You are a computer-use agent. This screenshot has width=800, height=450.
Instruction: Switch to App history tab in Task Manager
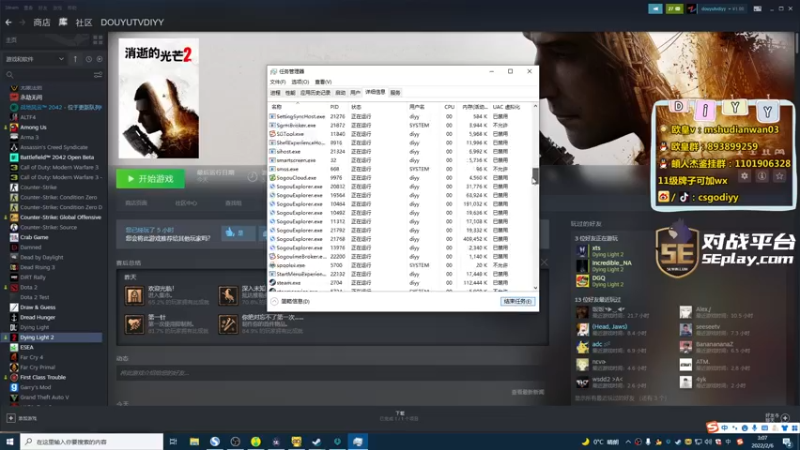click(x=315, y=93)
